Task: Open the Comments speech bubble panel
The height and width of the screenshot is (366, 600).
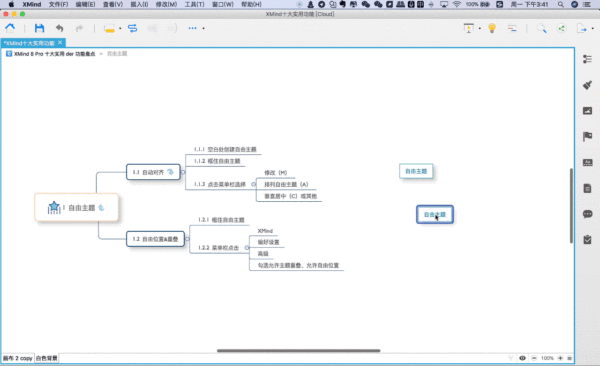Action: point(587,214)
